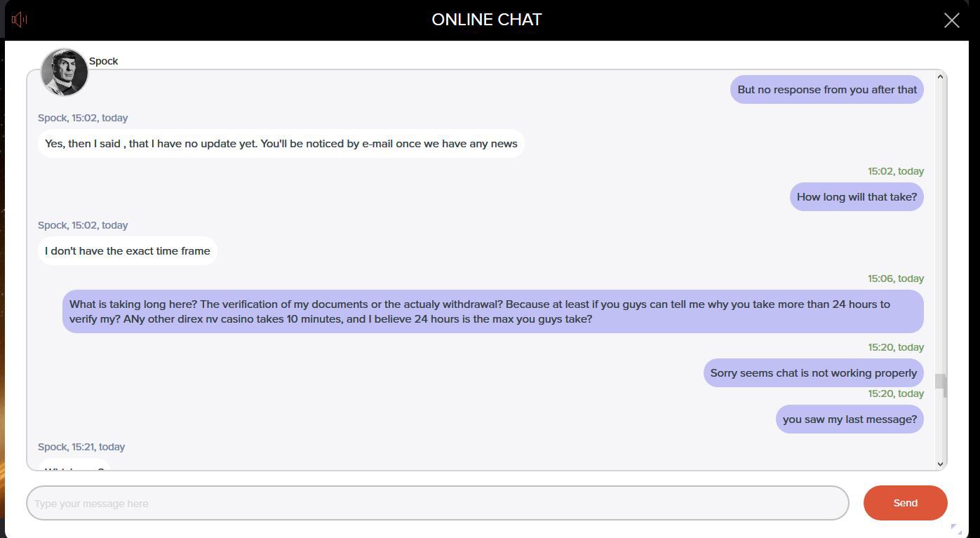980x538 pixels.
Task: Select message 'I don't have the exact time frame'
Action: pos(128,251)
